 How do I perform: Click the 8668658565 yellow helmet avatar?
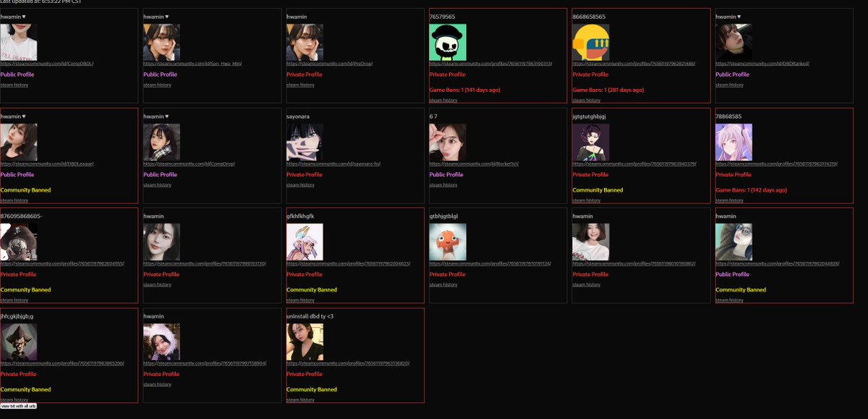click(590, 42)
